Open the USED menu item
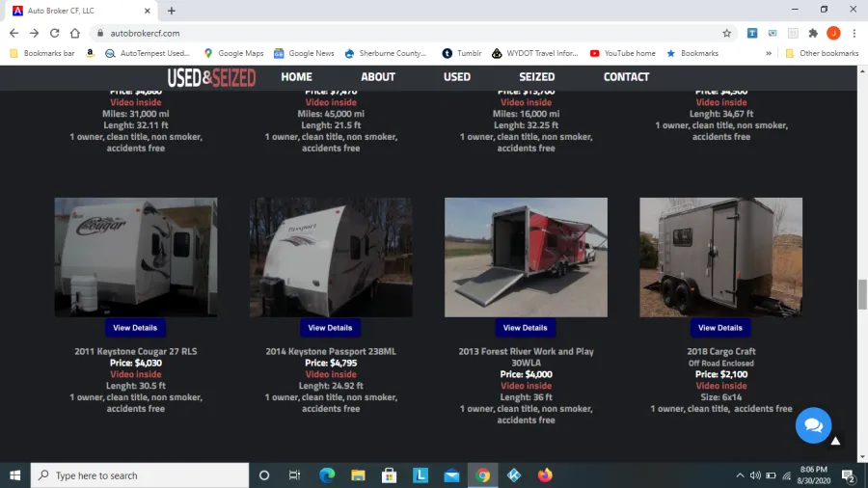This screenshot has width=868, height=488. coord(457,77)
